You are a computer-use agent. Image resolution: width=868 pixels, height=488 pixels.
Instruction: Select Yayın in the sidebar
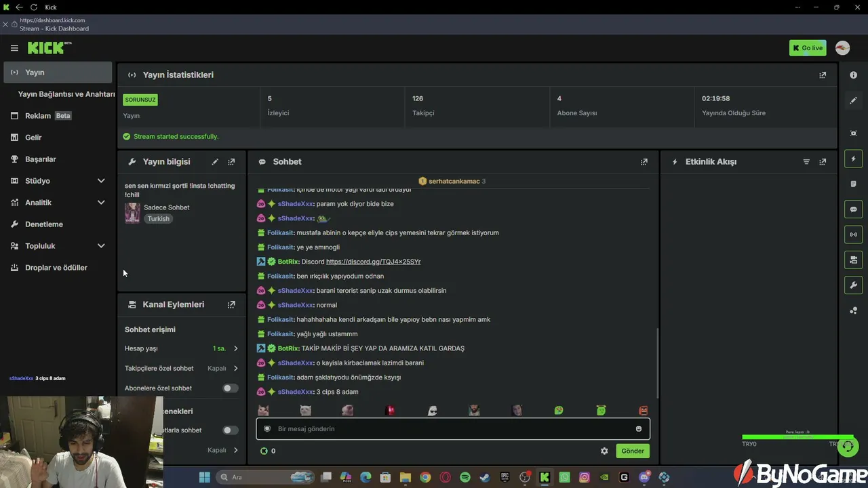point(58,73)
